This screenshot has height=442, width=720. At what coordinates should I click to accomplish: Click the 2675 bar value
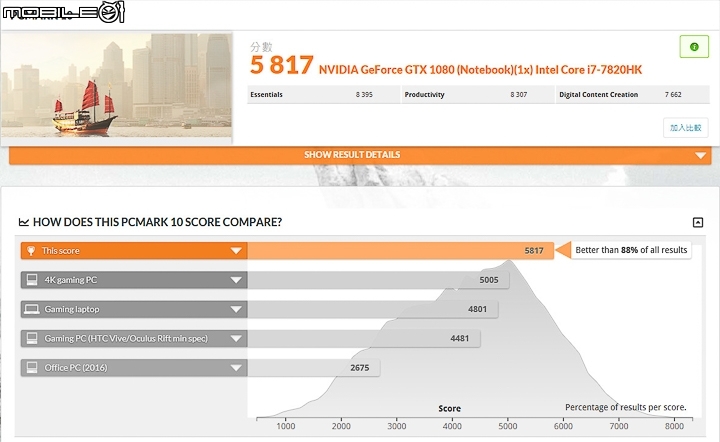360,368
